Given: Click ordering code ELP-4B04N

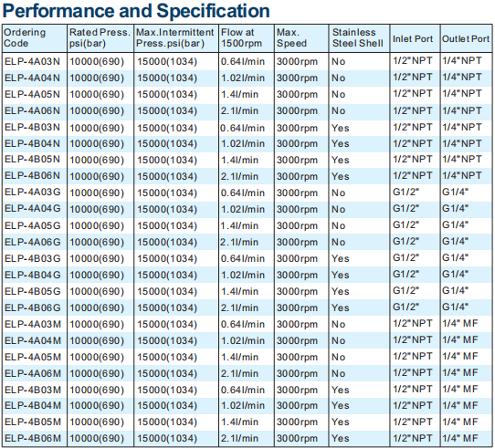Looking at the screenshot, I should 32,143.
